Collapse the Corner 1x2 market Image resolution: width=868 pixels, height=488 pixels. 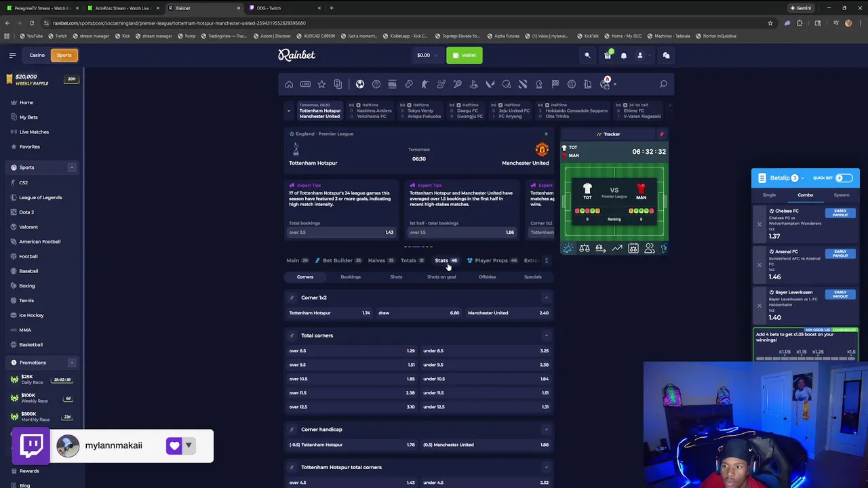click(546, 298)
